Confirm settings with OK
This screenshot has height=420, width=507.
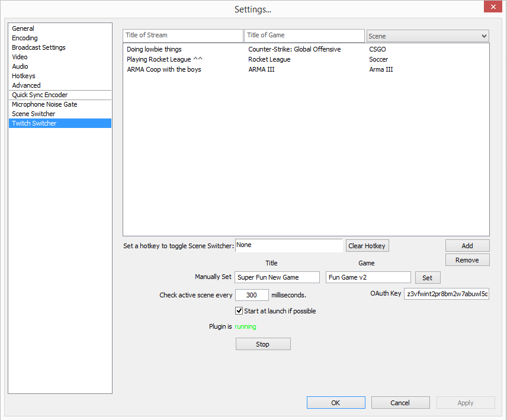335,403
